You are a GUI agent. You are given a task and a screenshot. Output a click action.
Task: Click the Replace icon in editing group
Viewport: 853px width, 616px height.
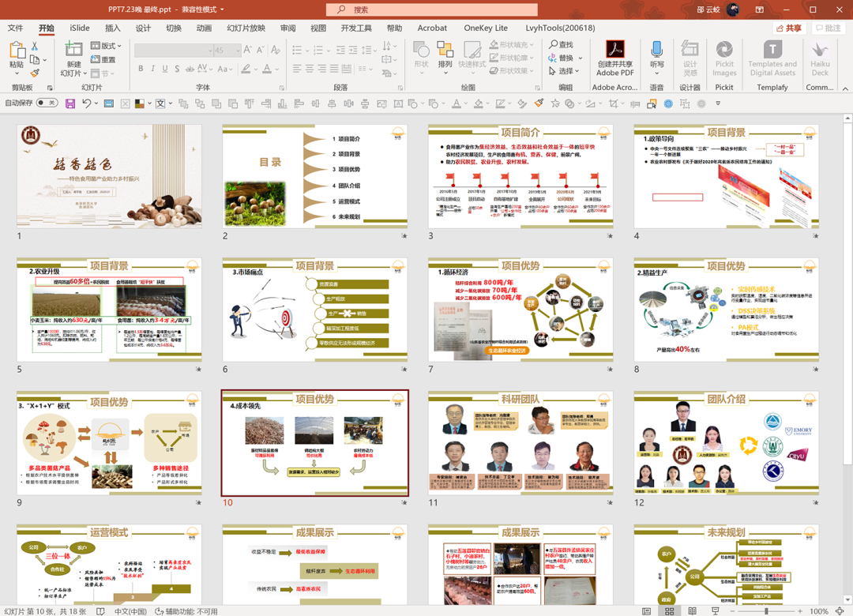(553, 58)
